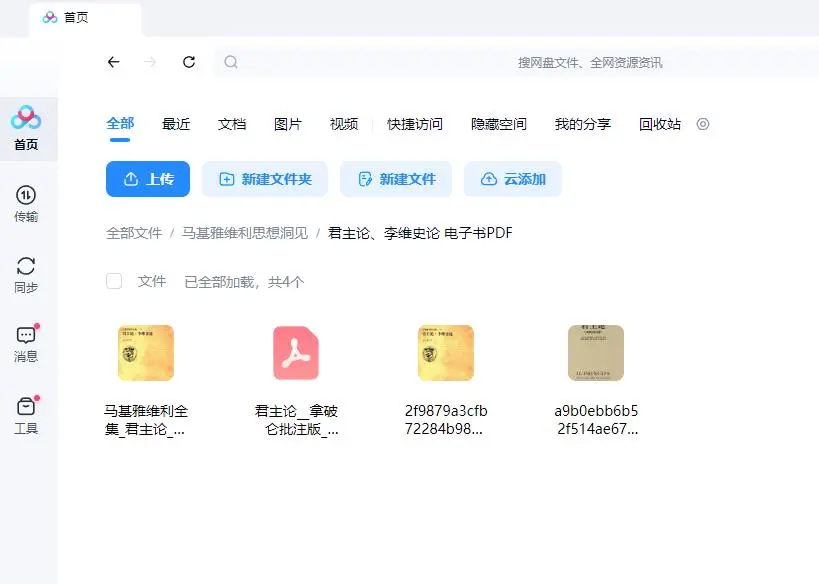Select all files with the 文件 checkbox
This screenshot has width=819, height=584.
pos(114,281)
